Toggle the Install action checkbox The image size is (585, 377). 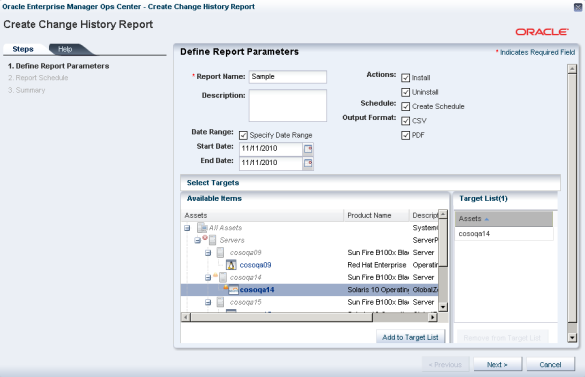pos(406,78)
